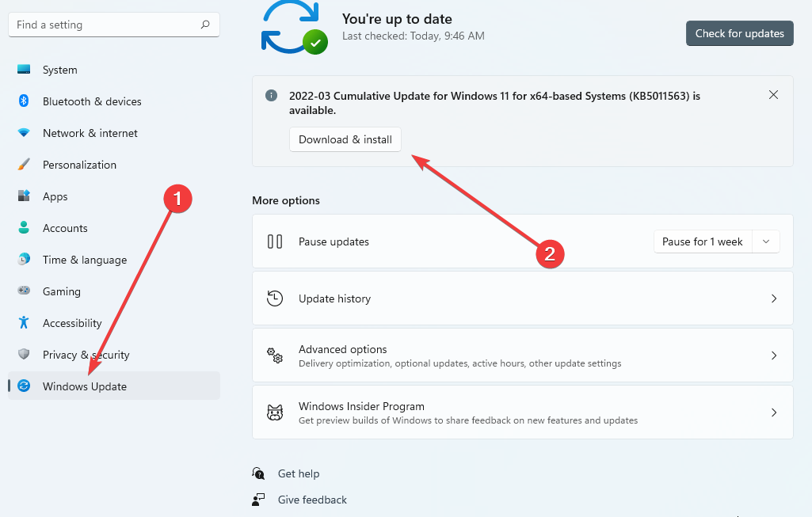
Task: Open Accessibility settings
Action: 114,322
